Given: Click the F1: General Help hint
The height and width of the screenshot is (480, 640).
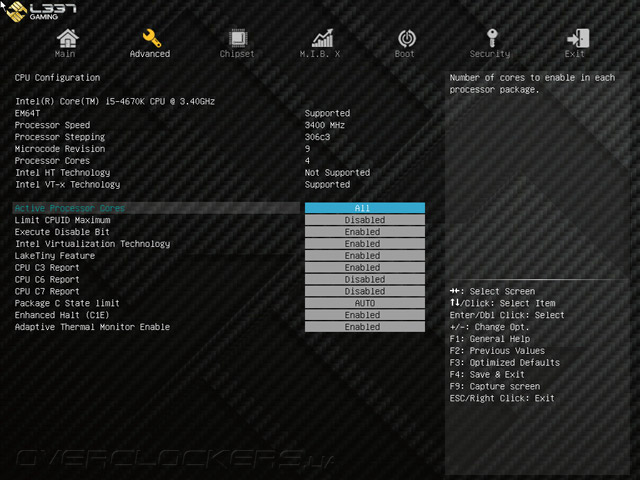Looking at the screenshot, I should coord(490,339).
